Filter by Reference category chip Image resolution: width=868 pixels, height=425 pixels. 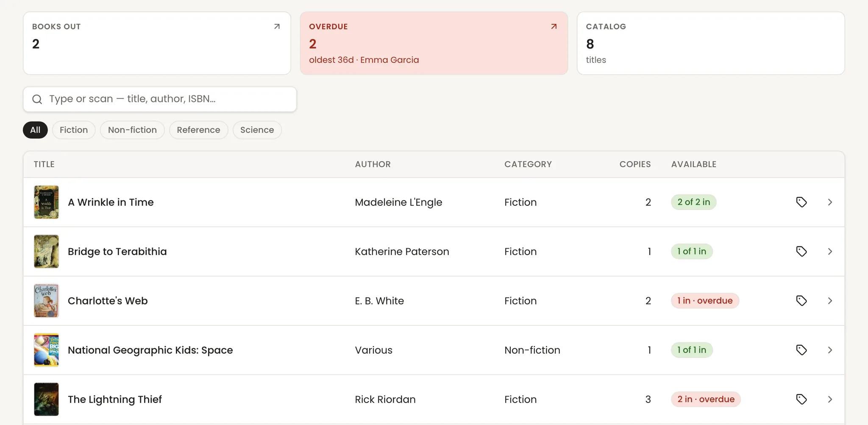198,130
